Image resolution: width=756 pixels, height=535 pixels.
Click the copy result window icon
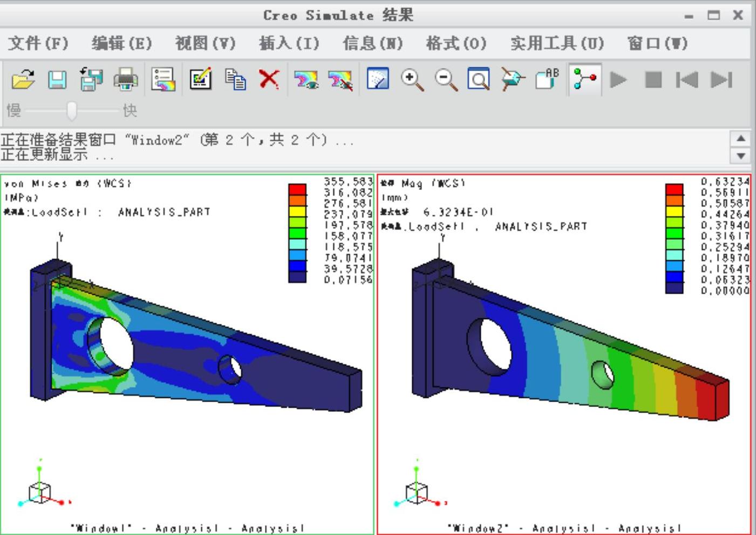235,79
